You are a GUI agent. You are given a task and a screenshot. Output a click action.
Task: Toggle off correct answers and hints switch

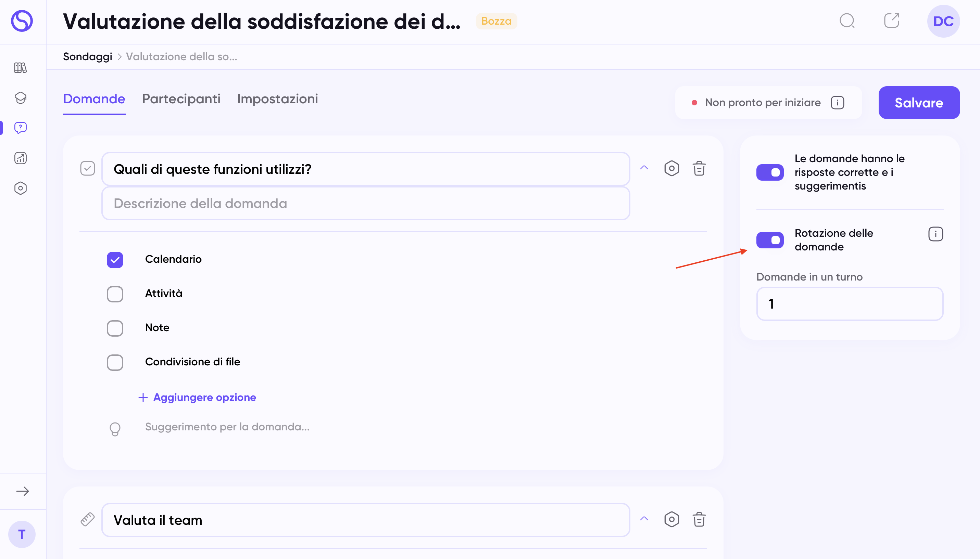770,172
